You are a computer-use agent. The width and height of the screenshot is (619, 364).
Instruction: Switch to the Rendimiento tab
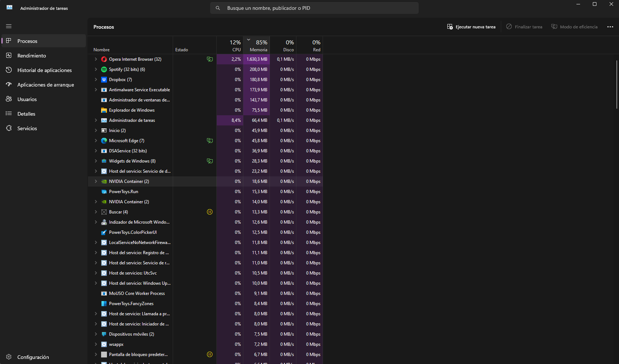coord(44,56)
